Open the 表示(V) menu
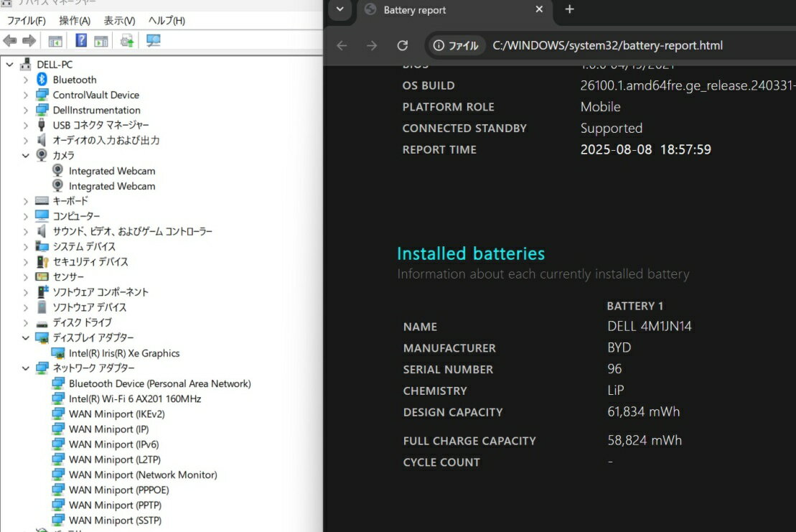 point(119,21)
